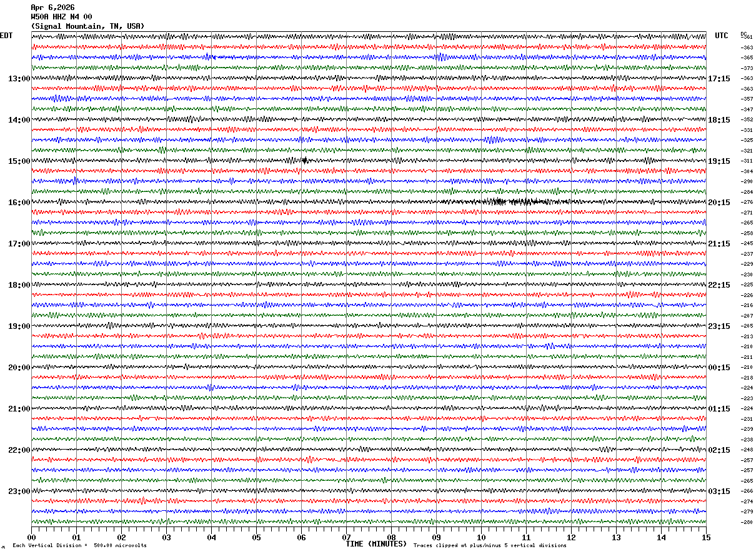Click the '03:15' UTC time label
Viewport: 756px width, 554px height.
click(x=719, y=491)
